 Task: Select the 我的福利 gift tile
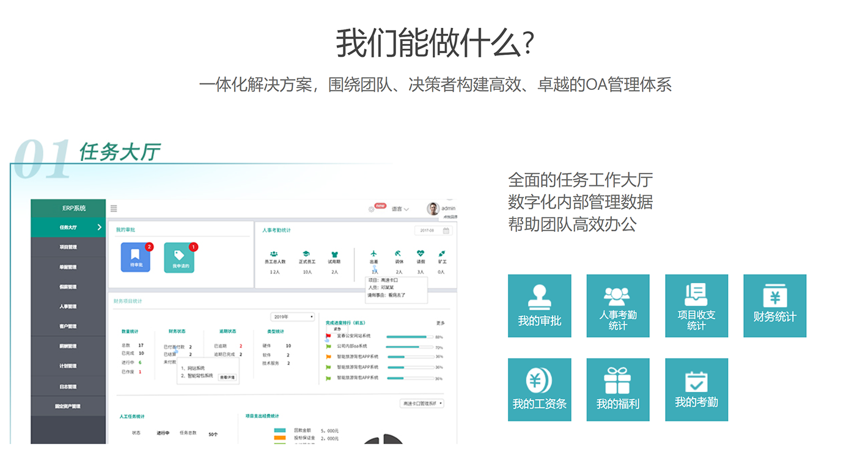[x=617, y=390]
